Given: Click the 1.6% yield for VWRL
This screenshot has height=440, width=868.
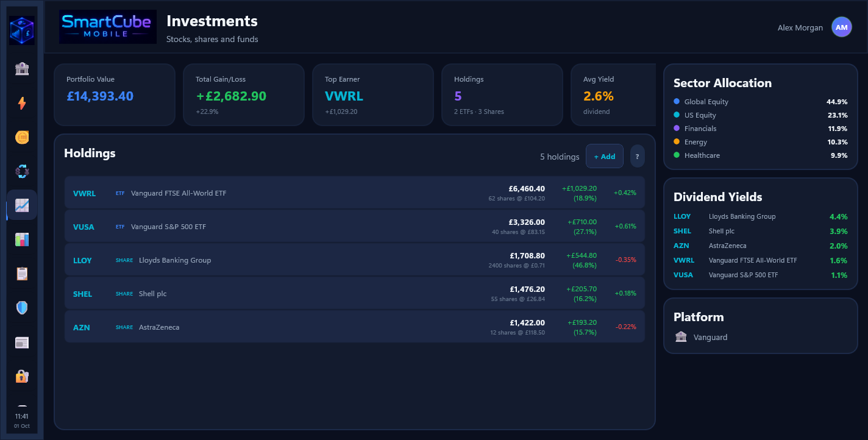Looking at the screenshot, I should click(839, 260).
